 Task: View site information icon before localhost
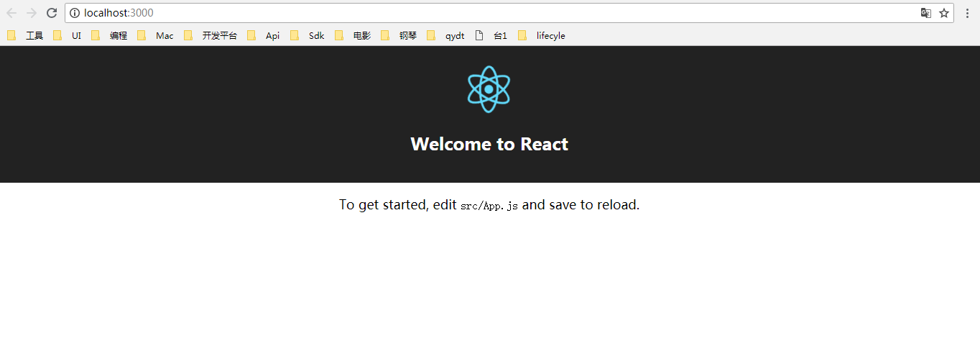tap(75, 13)
